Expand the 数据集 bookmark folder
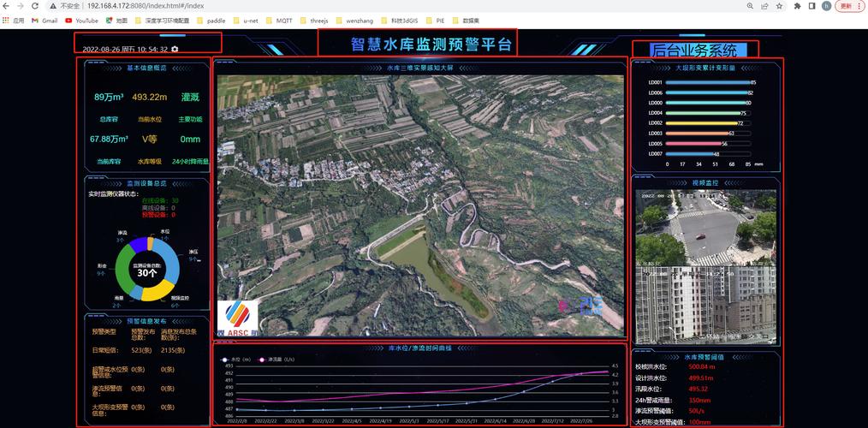The image size is (868, 428). [x=467, y=21]
